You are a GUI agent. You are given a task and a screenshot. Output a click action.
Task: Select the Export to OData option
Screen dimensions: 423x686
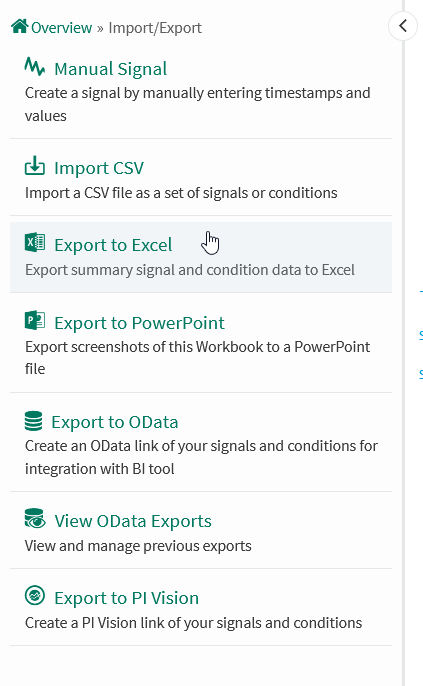(x=115, y=422)
